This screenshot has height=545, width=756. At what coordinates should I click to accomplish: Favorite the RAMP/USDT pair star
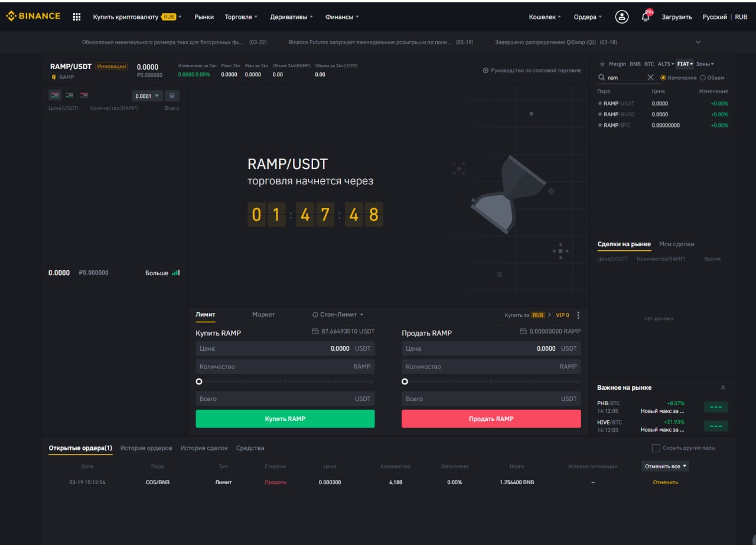(x=600, y=103)
